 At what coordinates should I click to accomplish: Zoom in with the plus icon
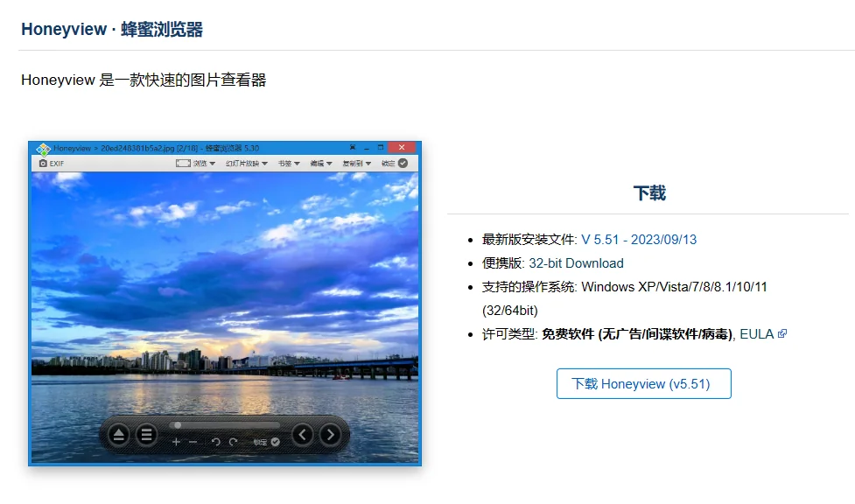176,442
